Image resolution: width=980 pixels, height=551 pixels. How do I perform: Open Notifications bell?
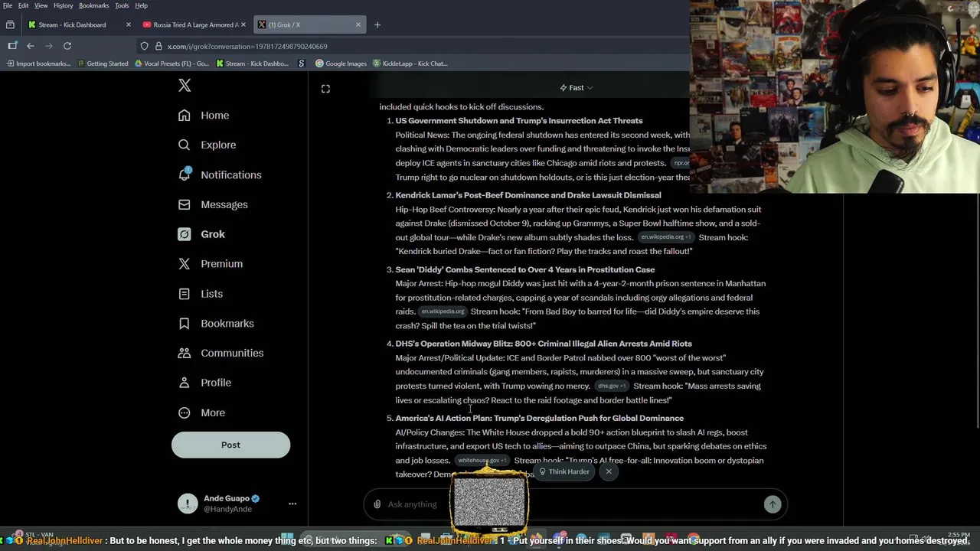(220, 174)
